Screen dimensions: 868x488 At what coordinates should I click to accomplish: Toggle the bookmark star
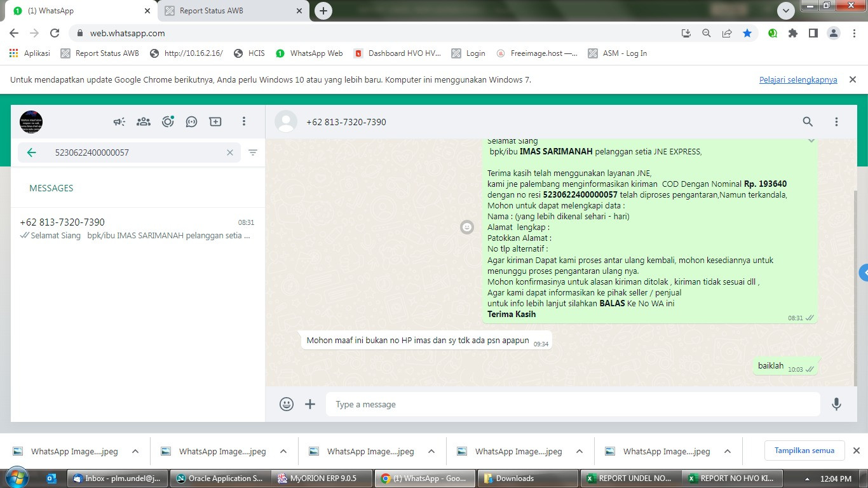(747, 33)
